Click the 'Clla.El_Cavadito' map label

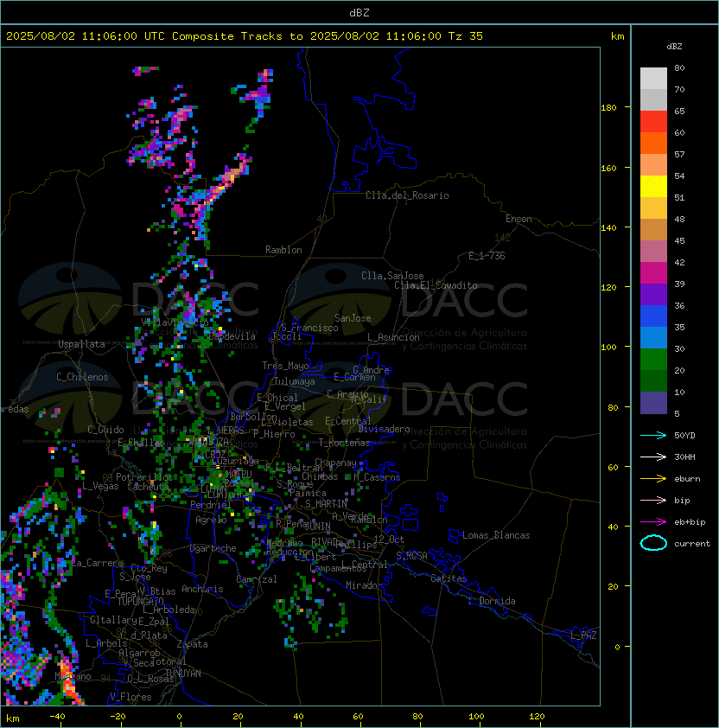tap(436, 285)
